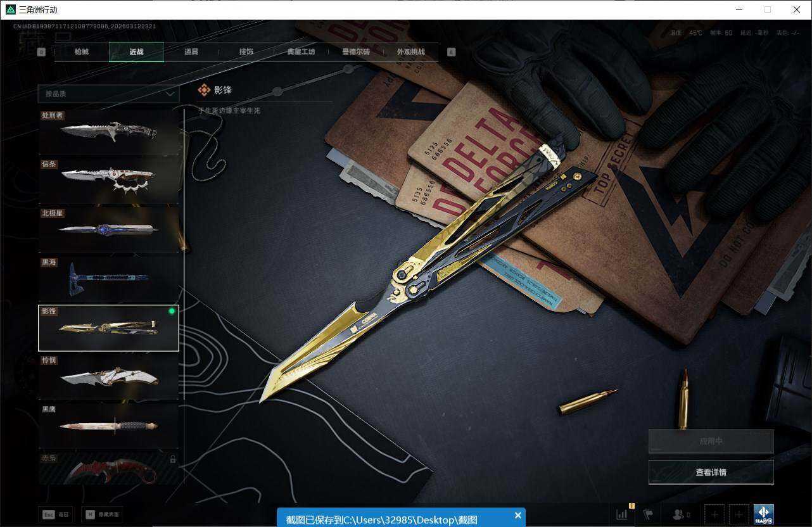Switch to the 外观挑战 tab

click(411, 52)
